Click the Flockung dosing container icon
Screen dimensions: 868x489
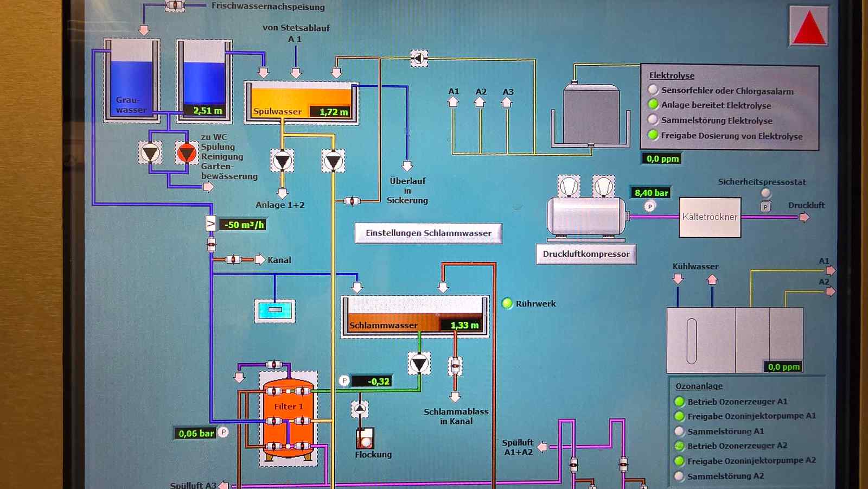click(x=365, y=437)
